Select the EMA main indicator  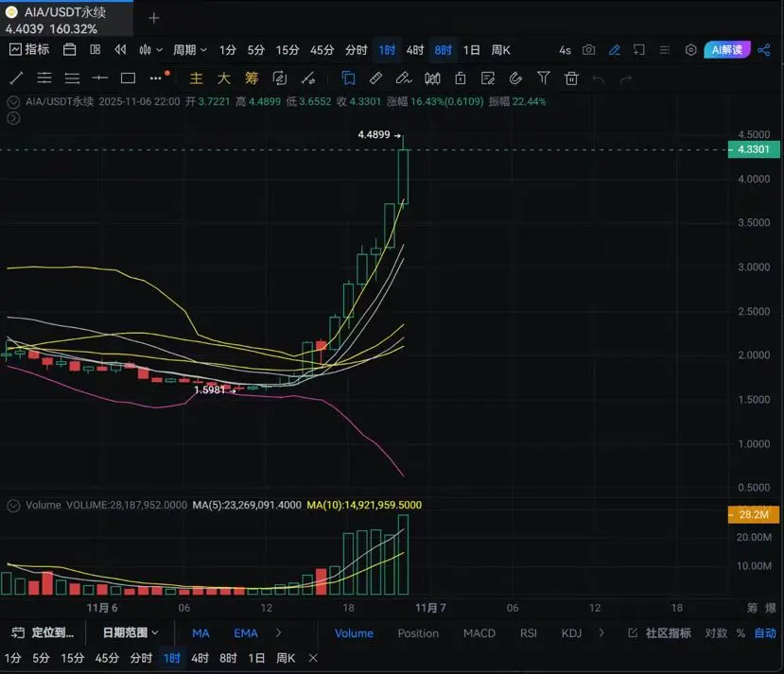(246, 633)
